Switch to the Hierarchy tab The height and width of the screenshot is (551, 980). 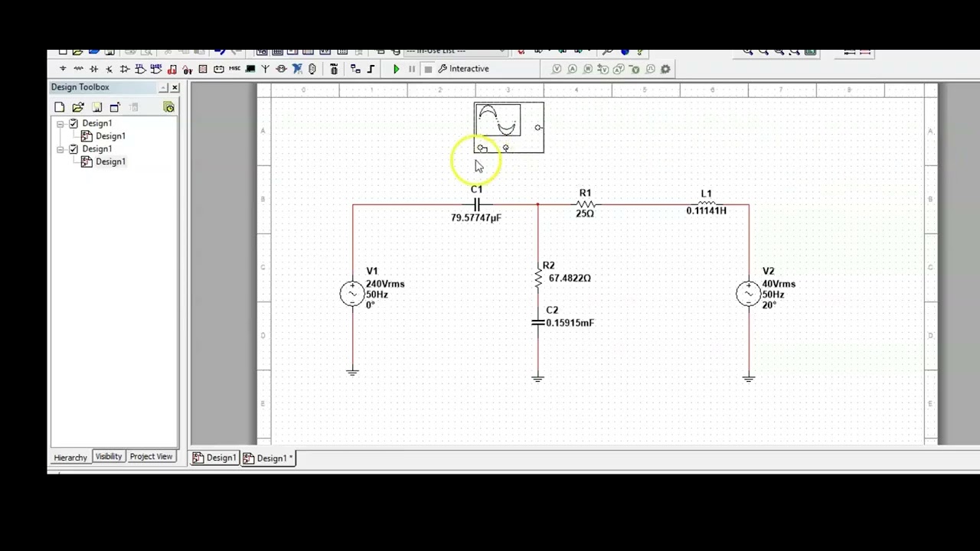[x=70, y=457]
